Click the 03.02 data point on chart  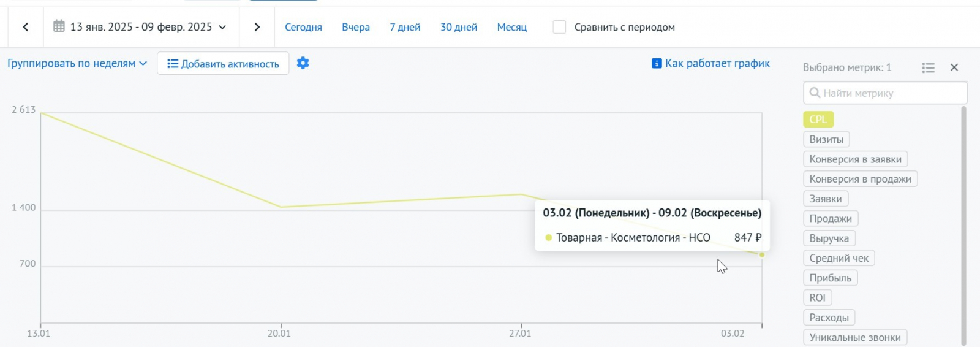point(762,254)
